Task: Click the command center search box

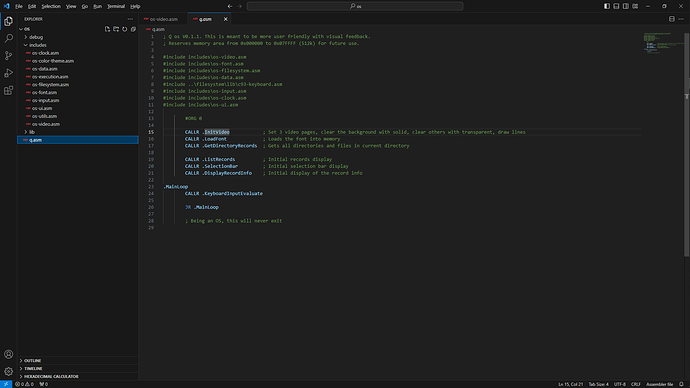Action: point(355,6)
